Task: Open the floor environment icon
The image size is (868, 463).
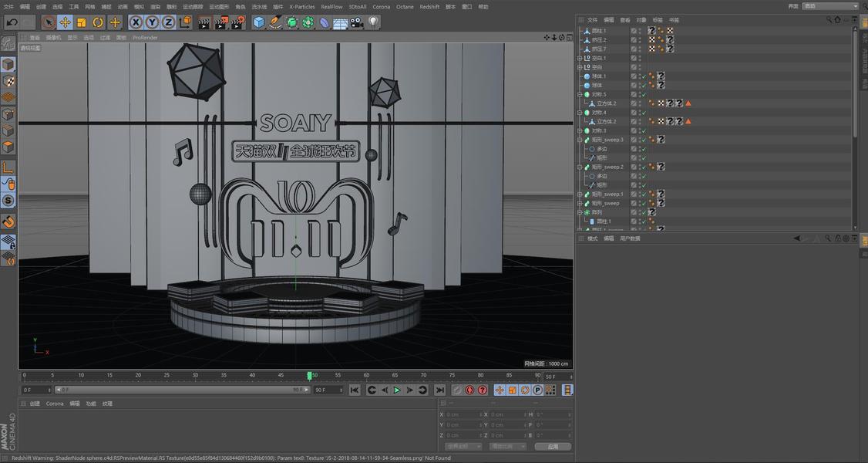Action: pyautogui.click(x=341, y=22)
